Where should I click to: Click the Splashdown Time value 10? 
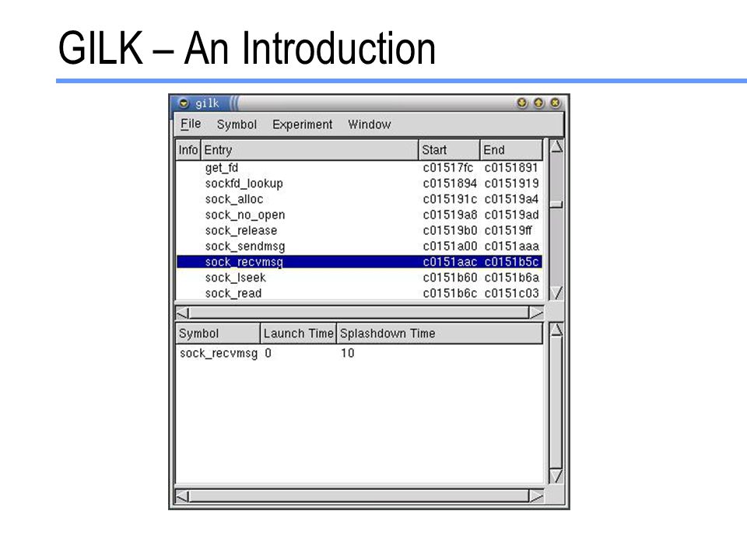click(x=347, y=353)
